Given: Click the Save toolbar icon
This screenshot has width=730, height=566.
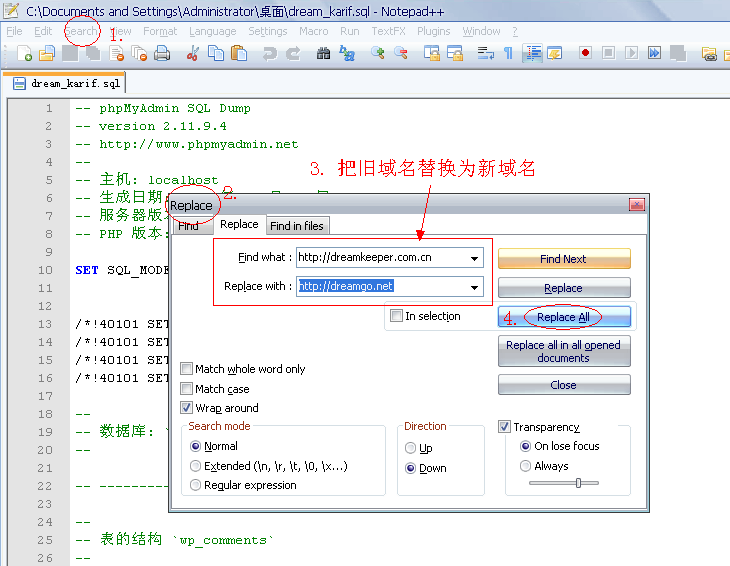Looking at the screenshot, I should tap(70, 54).
